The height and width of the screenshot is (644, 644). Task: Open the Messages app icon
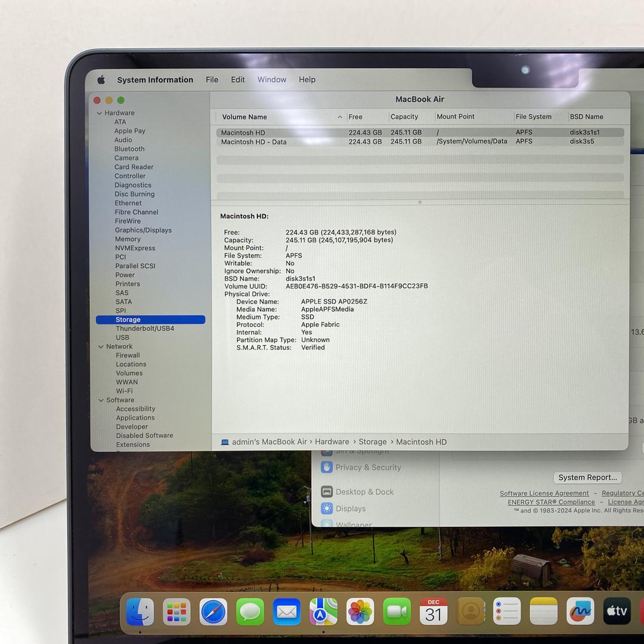250,612
